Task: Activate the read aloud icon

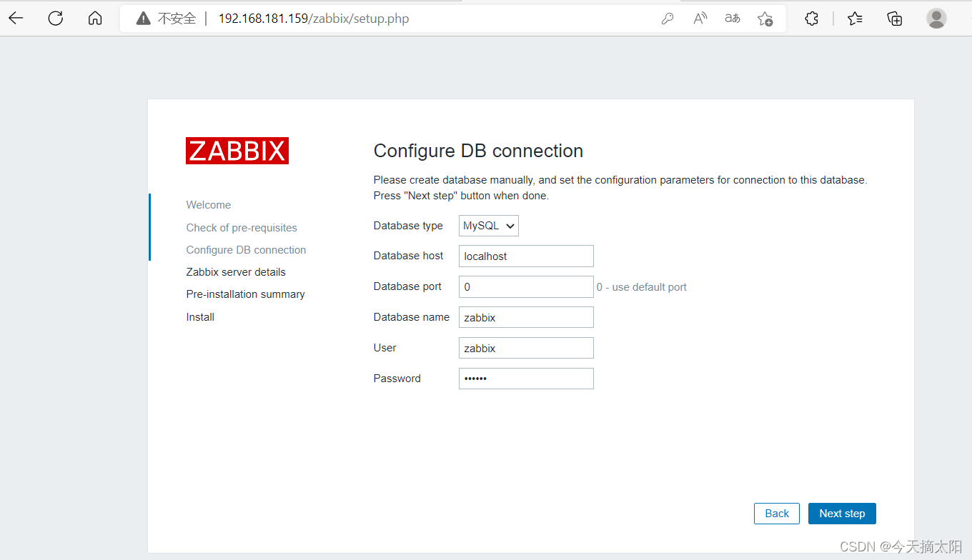Action: [700, 19]
